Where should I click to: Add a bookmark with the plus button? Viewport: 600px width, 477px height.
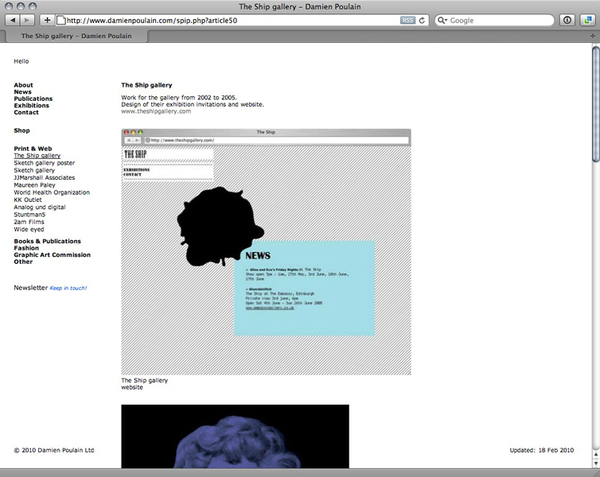(x=47, y=20)
